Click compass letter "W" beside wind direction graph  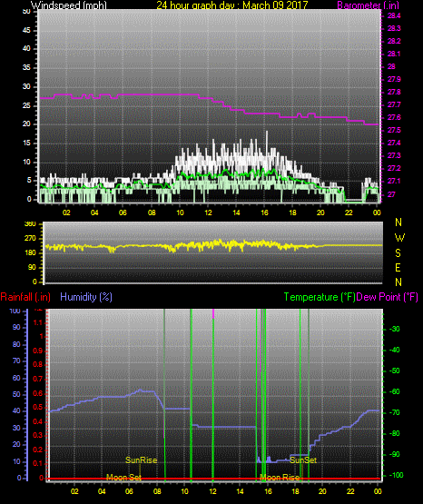[x=399, y=238]
